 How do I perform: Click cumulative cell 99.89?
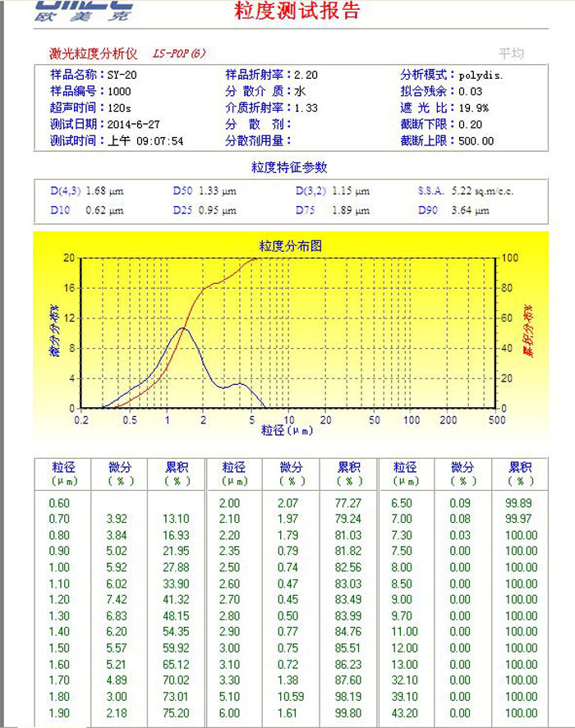pos(519,503)
